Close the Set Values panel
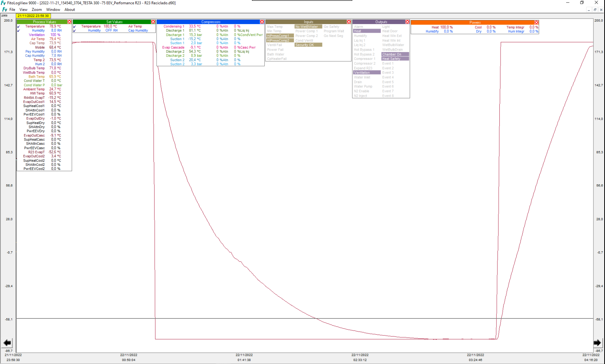The height and width of the screenshot is (364, 605). pos(153,22)
